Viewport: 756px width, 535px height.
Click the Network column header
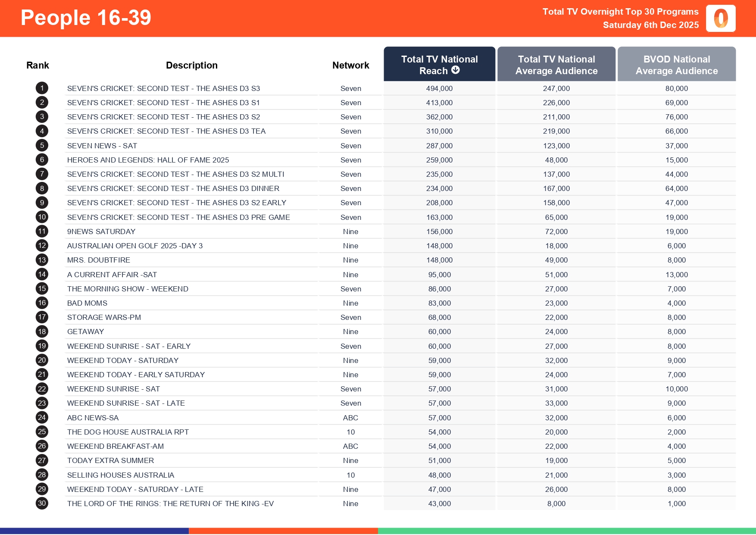pos(350,65)
